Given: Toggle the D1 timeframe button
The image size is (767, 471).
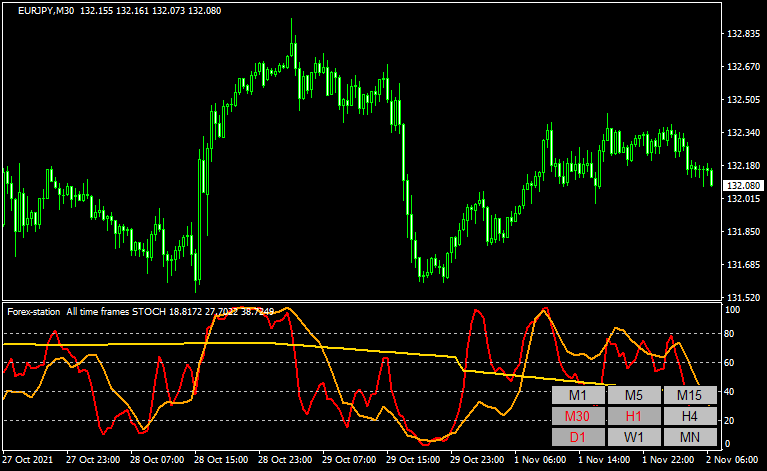Looking at the screenshot, I should click(578, 437).
